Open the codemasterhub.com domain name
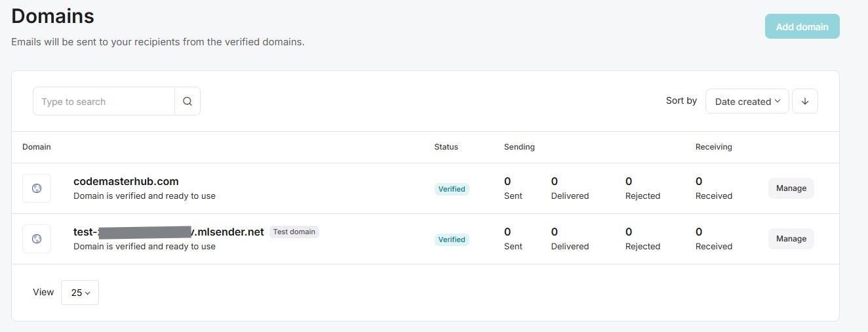 point(126,181)
